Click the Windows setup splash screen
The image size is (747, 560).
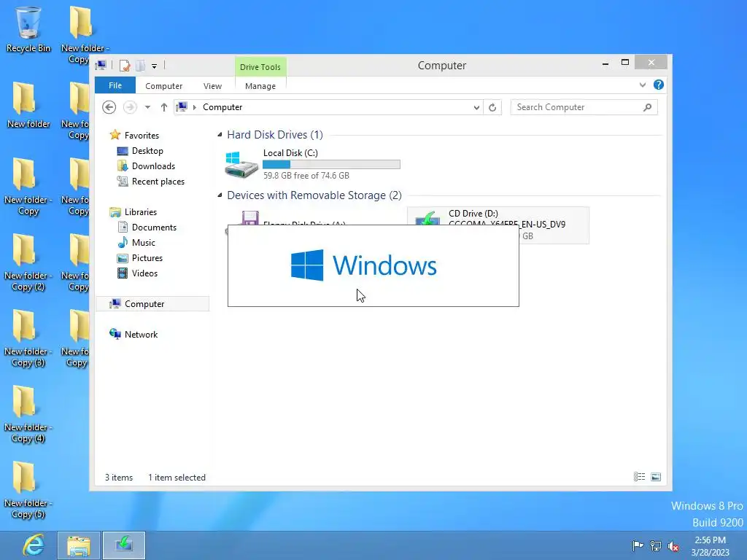(373, 265)
